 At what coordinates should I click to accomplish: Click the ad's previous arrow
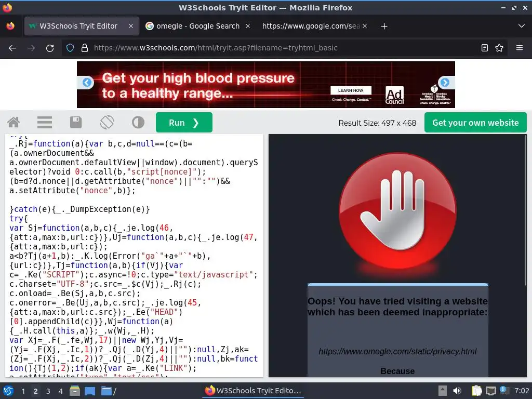pos(87,83)
